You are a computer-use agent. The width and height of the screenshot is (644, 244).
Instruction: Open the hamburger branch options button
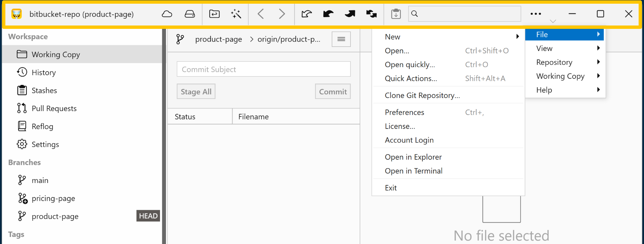[x=341, y=39]
